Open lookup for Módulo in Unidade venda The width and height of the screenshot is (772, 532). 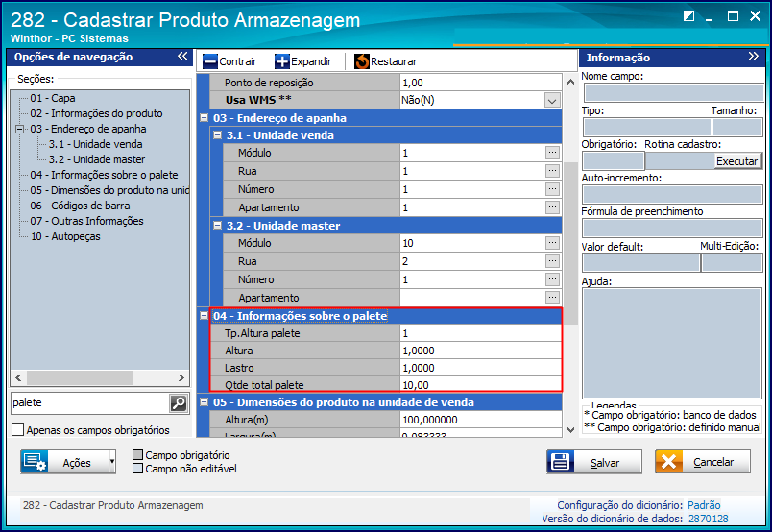pyautogui.click(x=552, y=153)
